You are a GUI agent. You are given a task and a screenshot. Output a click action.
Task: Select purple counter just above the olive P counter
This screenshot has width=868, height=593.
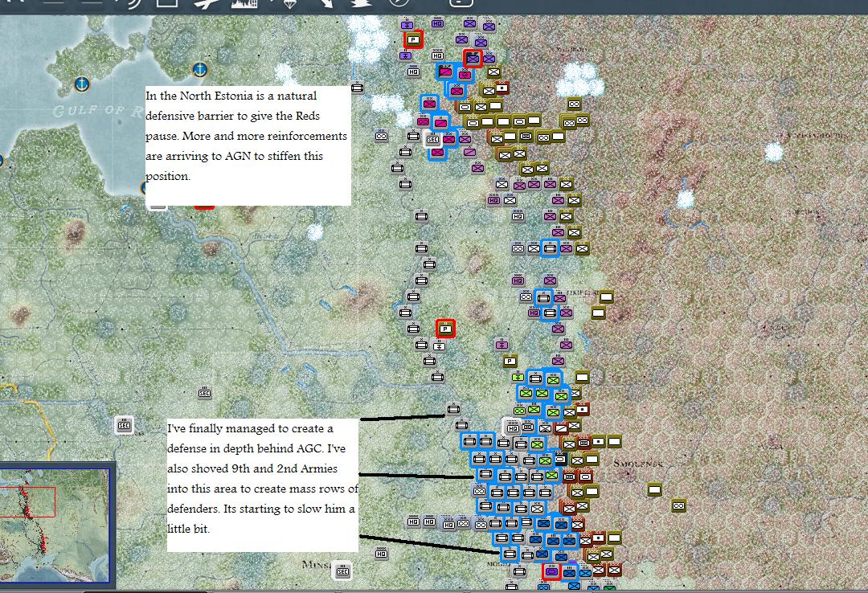pyautogui.click(x=502, y=345)
